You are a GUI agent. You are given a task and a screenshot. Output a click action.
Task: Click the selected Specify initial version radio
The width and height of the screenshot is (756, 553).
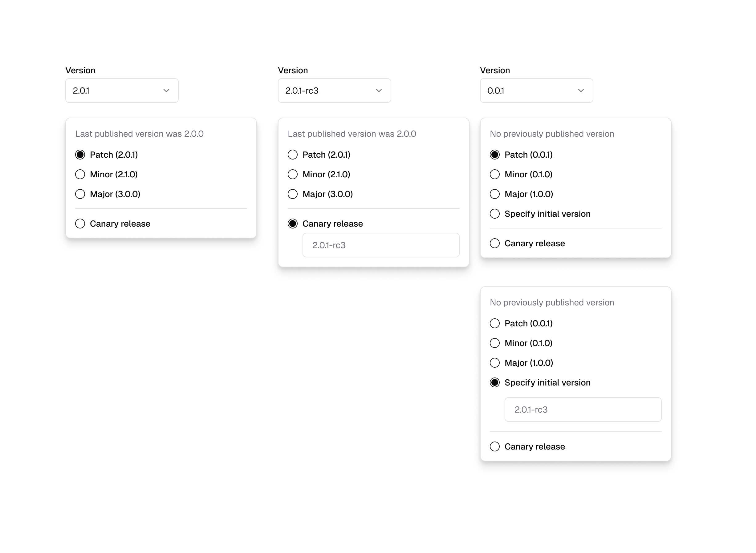pyautogui.click(x=494, y=383)
